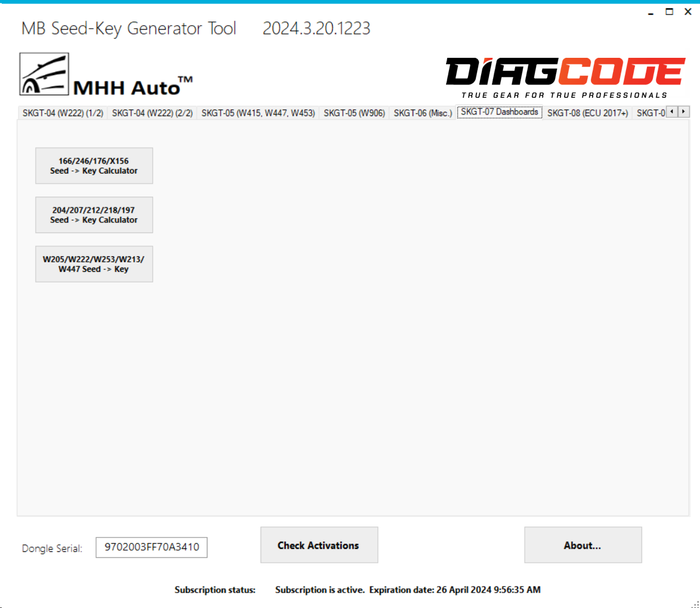Switch to SKGT-08 (ECU 2017+) tab
This screenshot has width=700, height=608.
tap(587, 112)
